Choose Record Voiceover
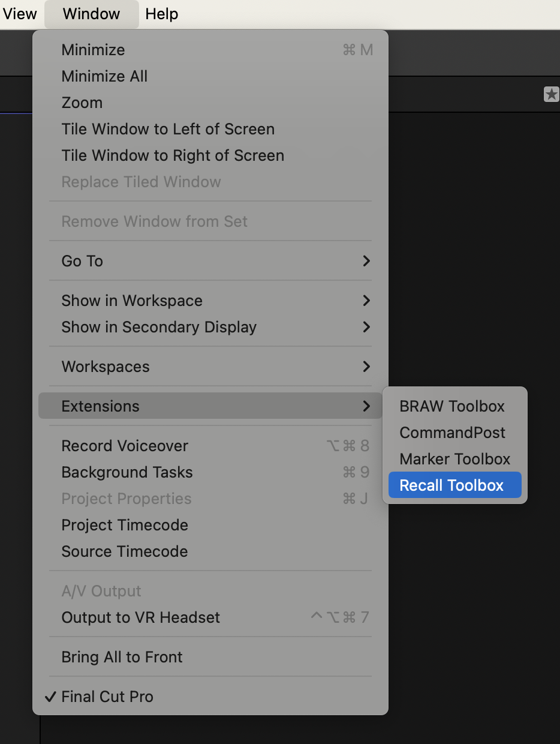 pyautogui.click(x=125, y=446)
